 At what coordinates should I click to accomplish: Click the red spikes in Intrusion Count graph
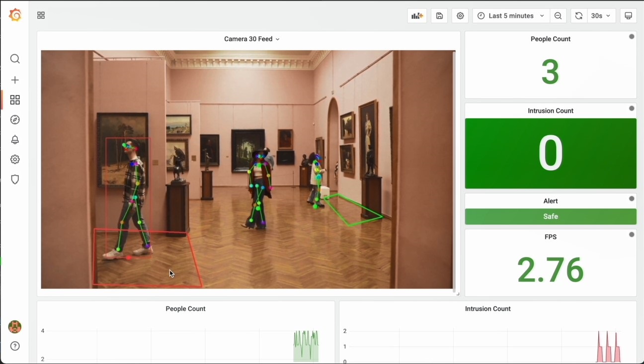click(x=609, y=347)
